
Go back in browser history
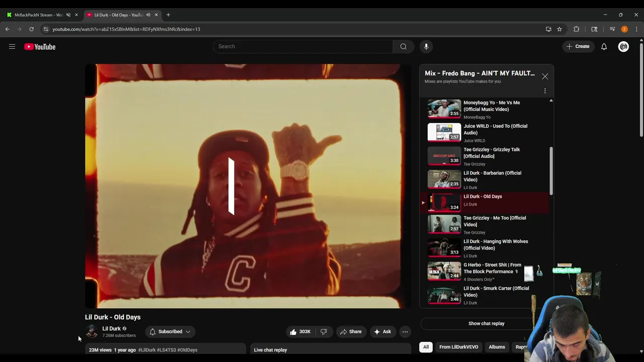[x=8, y=29]
